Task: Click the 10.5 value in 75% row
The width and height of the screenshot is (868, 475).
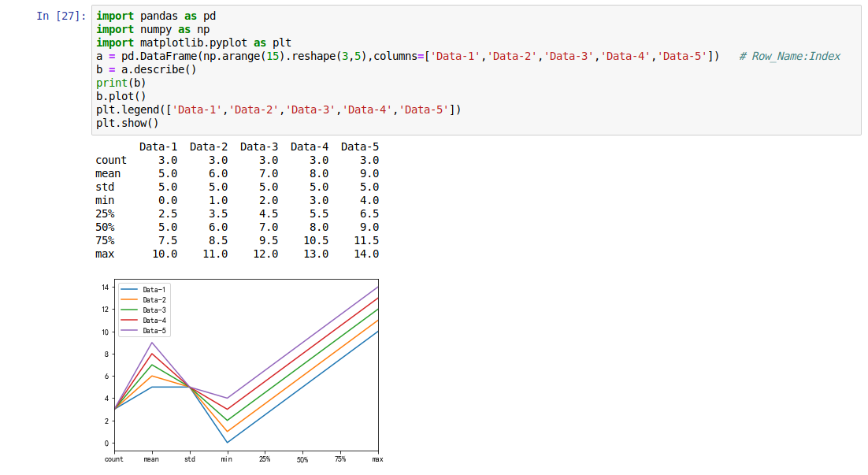Action: tap(316, 240)
